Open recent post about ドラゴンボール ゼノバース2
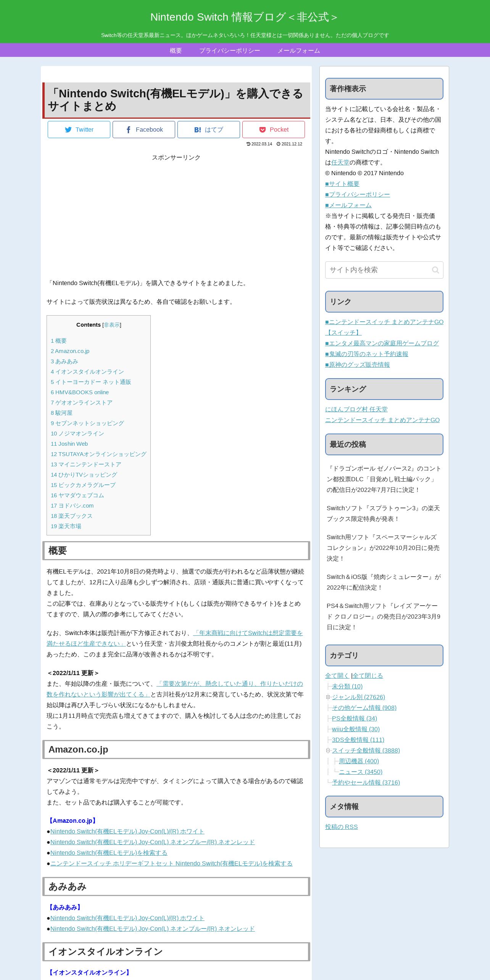Viewport: 490px width, 980px height. click(384, 479)
